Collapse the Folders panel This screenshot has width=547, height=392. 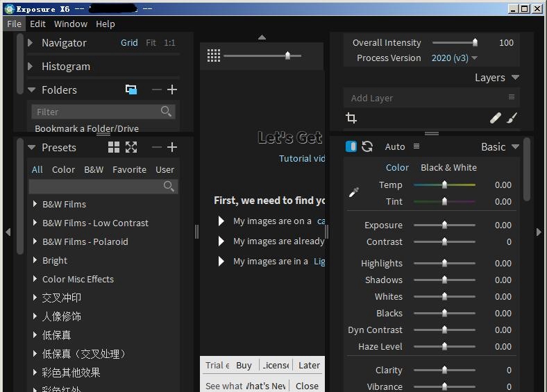31,90
